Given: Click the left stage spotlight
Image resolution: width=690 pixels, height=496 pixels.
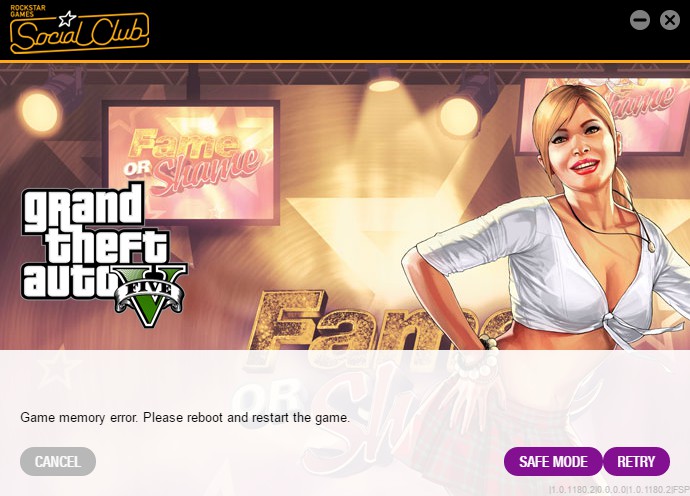Looking at the screenshot, I should [40, 110].
